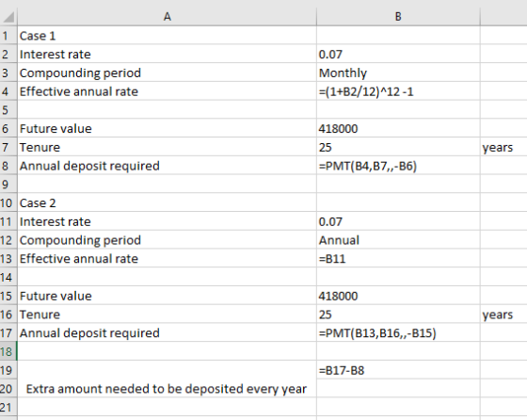Viewport: 527px width, 420px height.
Task: Click 'Effective annual rate' label in row 4
Action: [x=79, y=91]
